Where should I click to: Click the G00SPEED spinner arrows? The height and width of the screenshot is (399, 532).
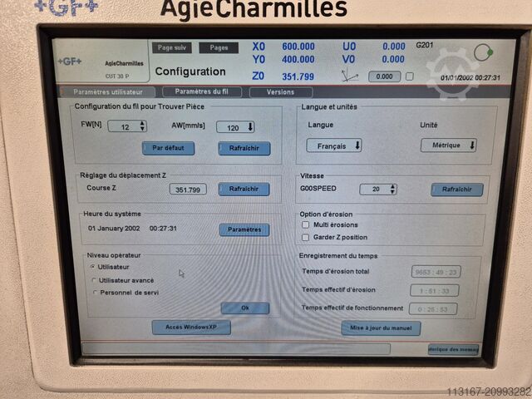click(392, 190)
